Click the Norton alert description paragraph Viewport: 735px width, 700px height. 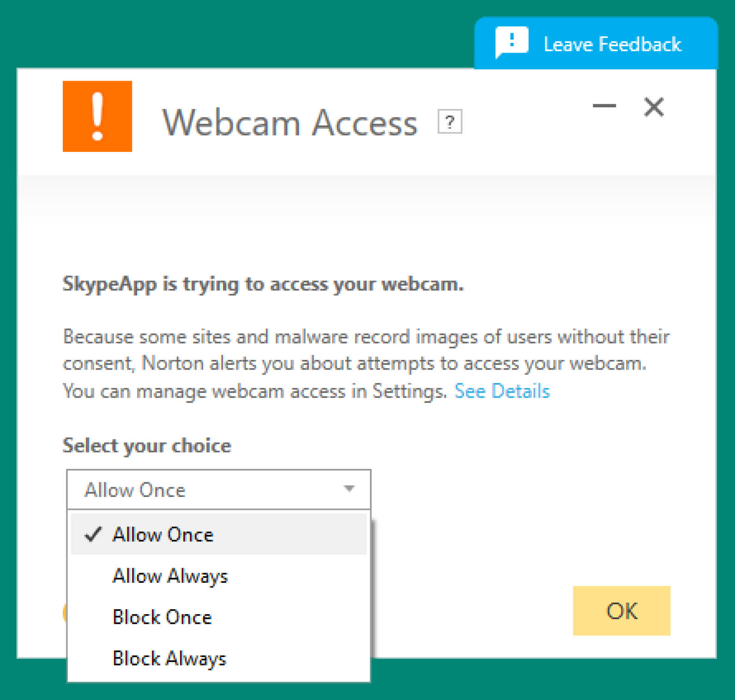(x=366, y=364)
